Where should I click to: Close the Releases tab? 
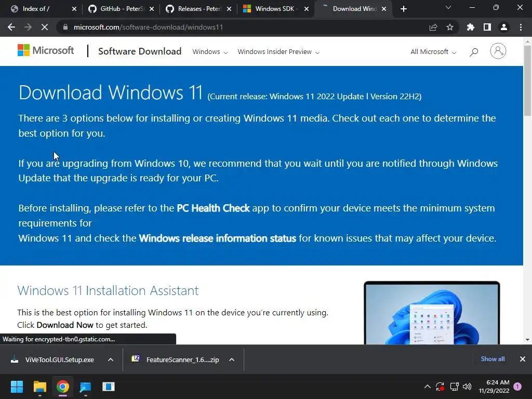229,9
